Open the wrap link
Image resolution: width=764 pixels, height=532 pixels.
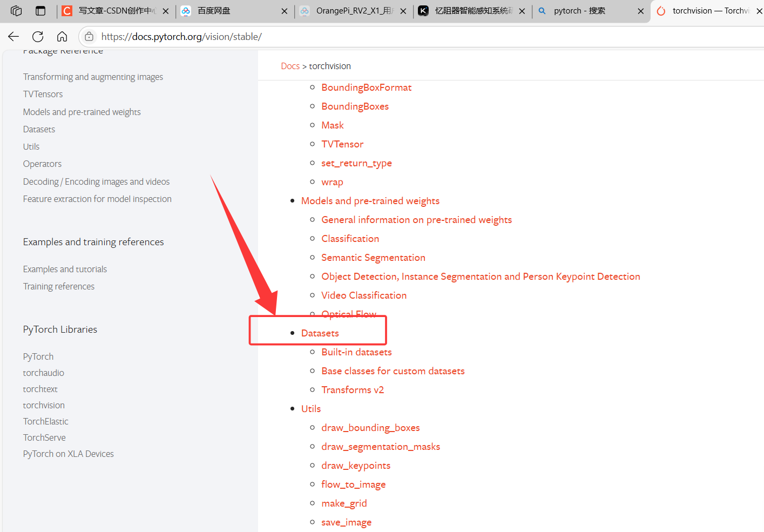(332, 182)
